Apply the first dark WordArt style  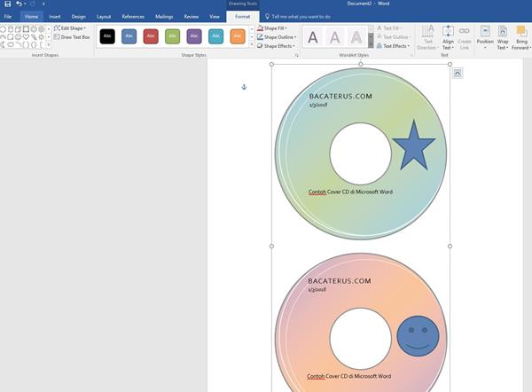[x=313, y=37]
